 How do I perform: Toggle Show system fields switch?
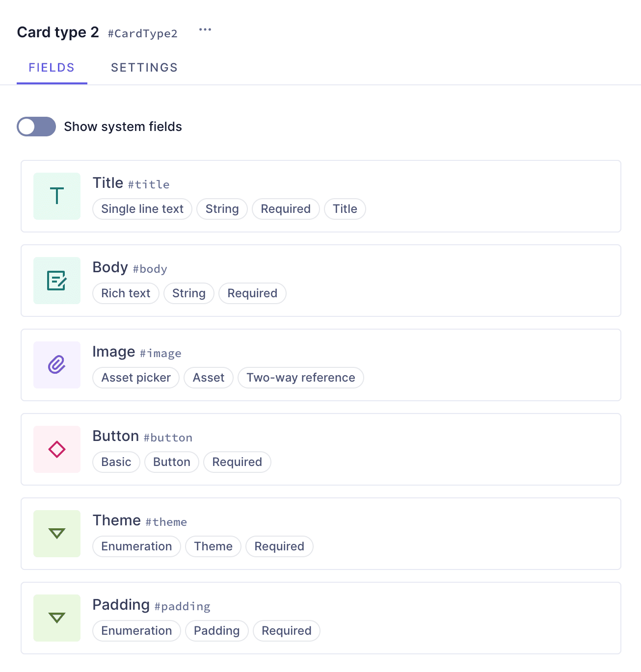pos(36,127)
